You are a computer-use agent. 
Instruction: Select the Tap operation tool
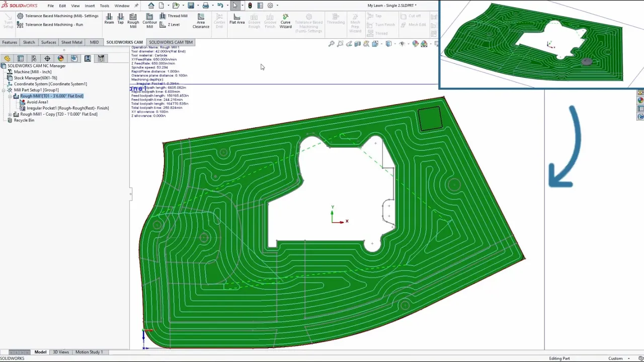tap(120, 19)
